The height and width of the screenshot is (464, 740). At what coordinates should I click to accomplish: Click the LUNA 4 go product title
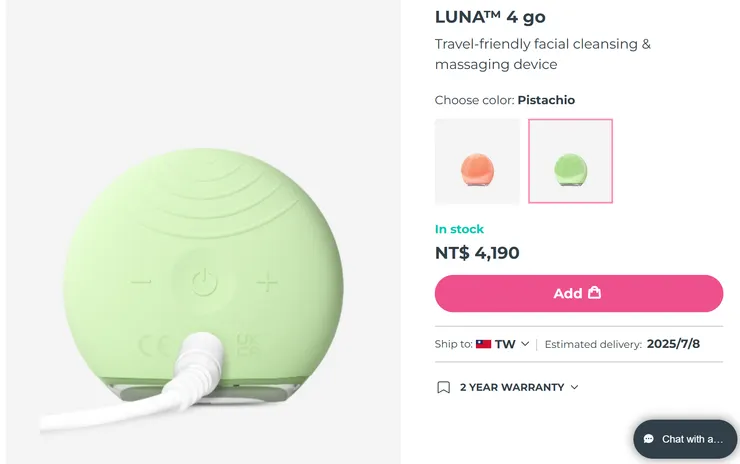[490, 17]
